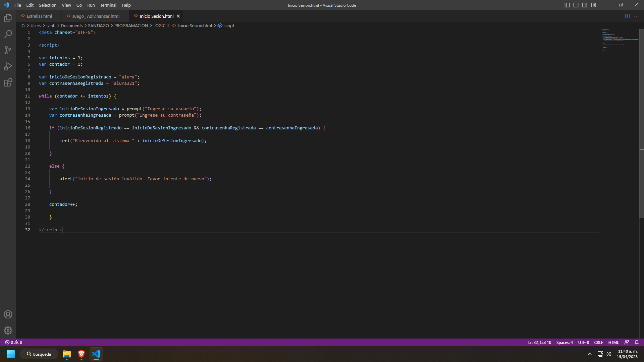644x362 pixels.
Task: Open the Windows Start menu
Action: 11,354
